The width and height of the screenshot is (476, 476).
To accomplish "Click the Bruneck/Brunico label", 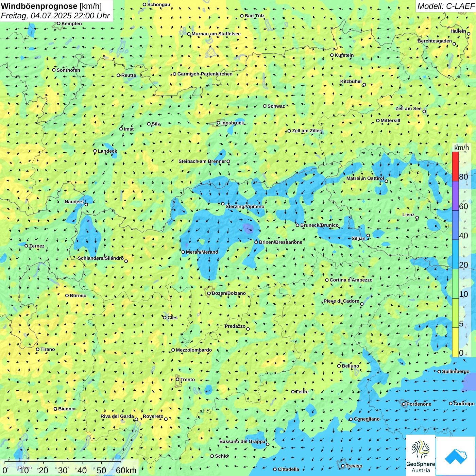I will pyautogui.click(x=319, y=225).
